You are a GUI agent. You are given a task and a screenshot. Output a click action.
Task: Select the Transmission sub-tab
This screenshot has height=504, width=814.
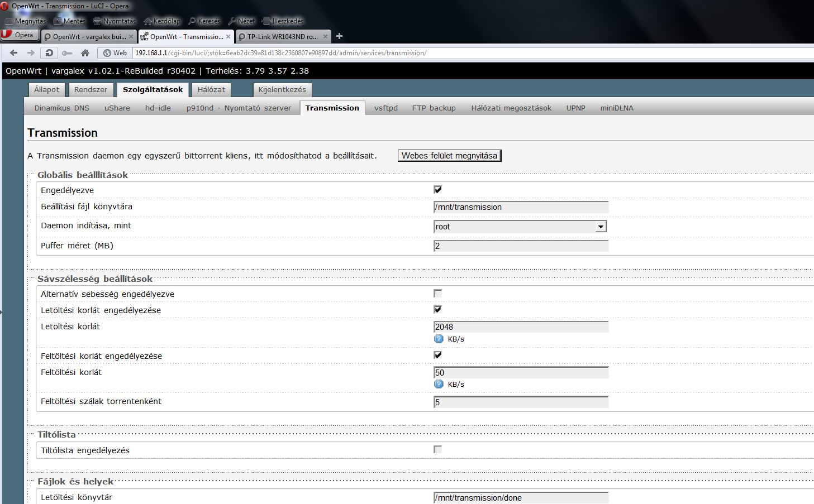click(x=332, y=108)
